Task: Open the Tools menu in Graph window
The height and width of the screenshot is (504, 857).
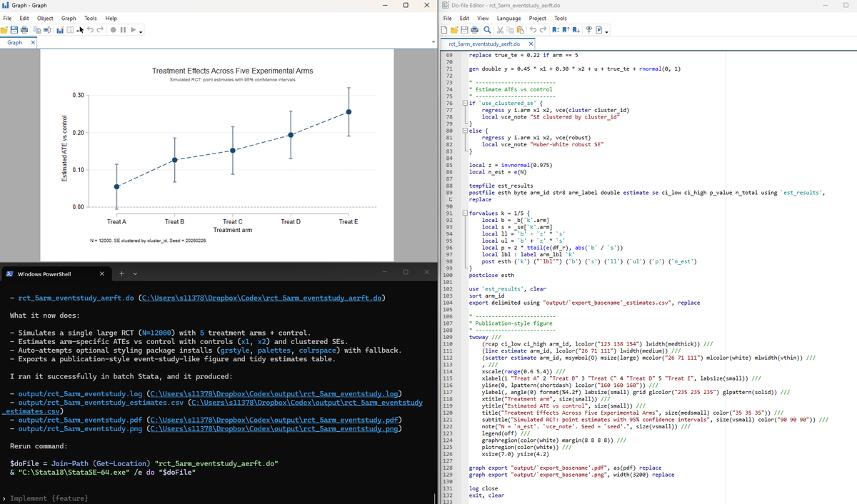Action: (x=91, y=18)
